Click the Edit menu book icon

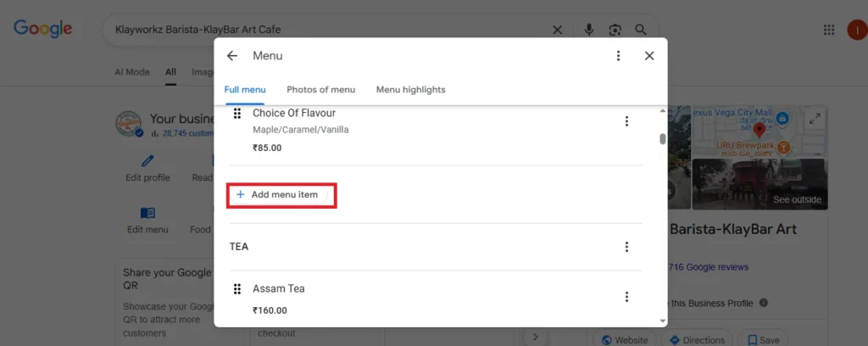point(147,213)
